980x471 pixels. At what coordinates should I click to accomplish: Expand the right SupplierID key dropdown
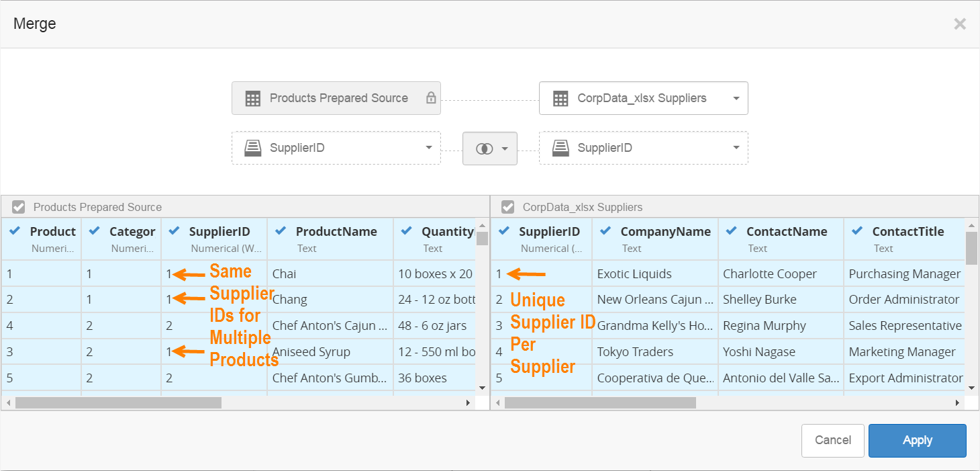click(x=736, y=148)
